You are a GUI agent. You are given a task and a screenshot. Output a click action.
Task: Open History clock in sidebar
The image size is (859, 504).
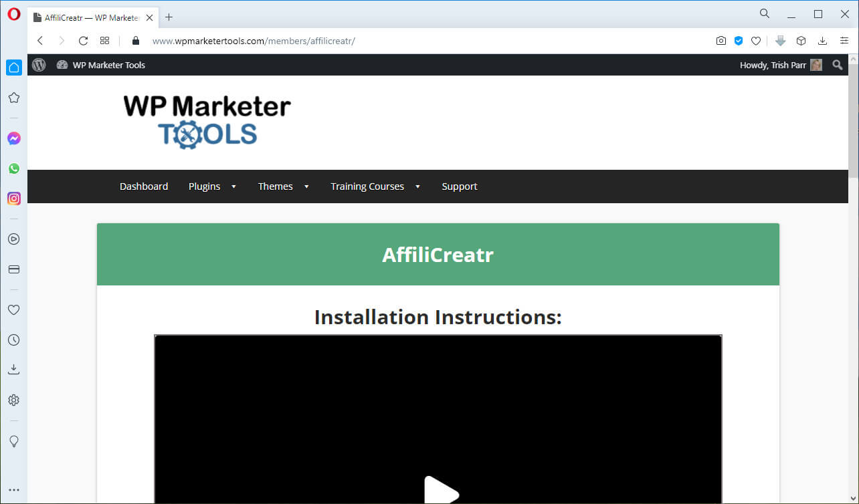pos(13,340)
